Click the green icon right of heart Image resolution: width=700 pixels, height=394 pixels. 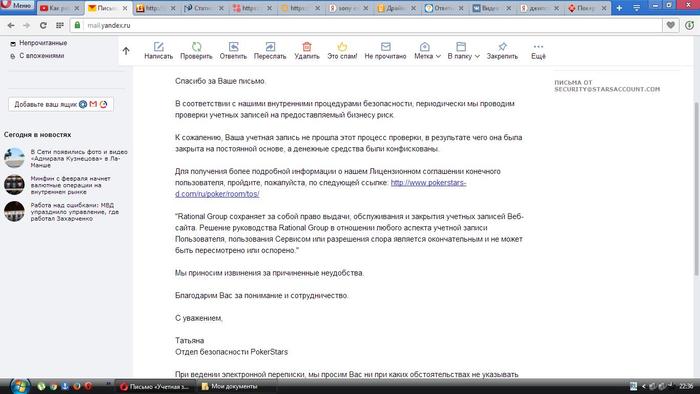pos(690,25)
